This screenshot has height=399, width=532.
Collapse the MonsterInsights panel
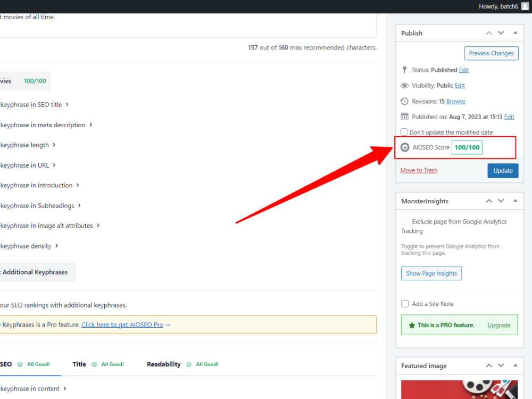pos(516,201)
